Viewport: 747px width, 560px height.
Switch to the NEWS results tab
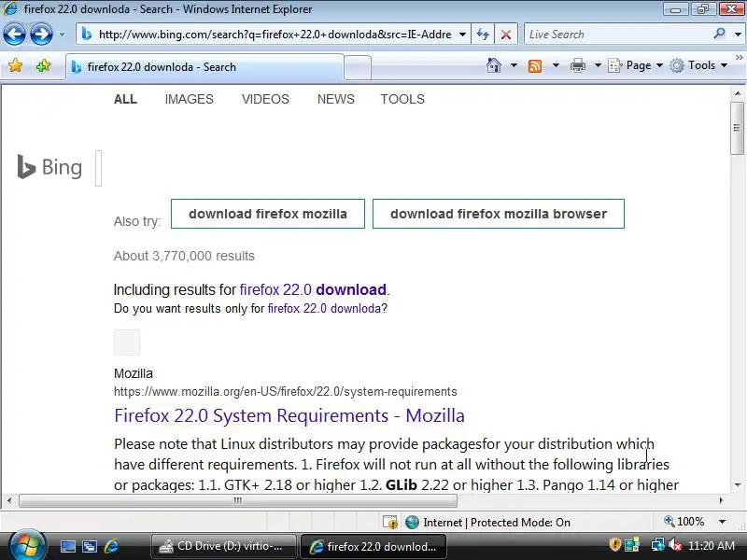336,99
